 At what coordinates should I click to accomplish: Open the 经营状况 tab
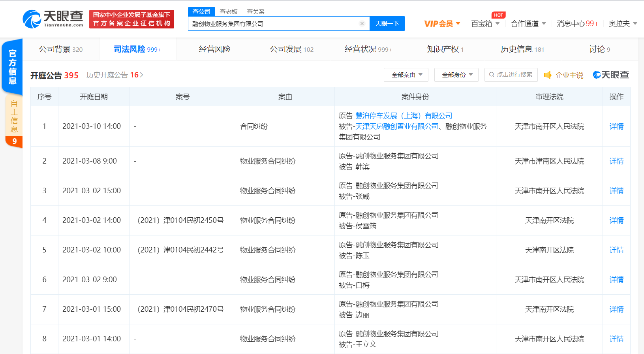click(x=368, y=49)
